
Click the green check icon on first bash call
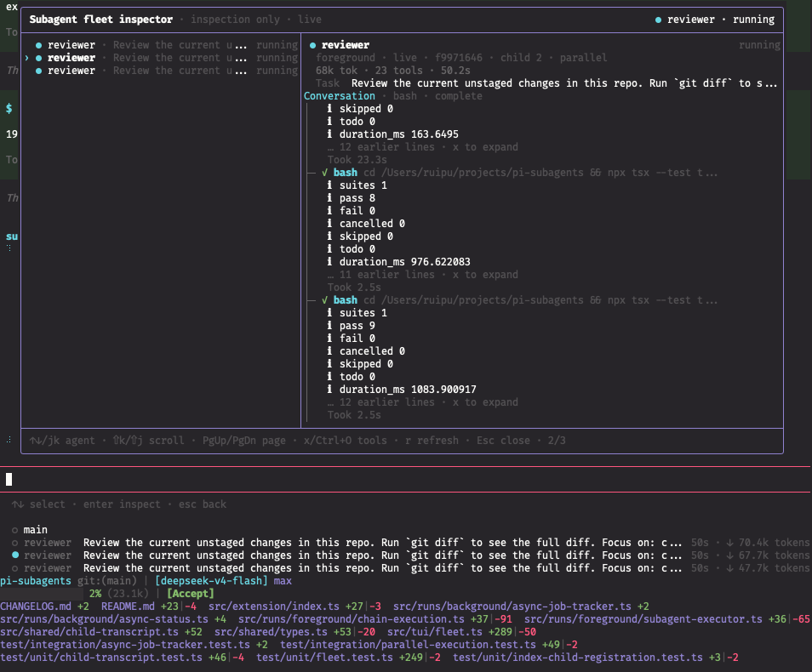(324, 173)
